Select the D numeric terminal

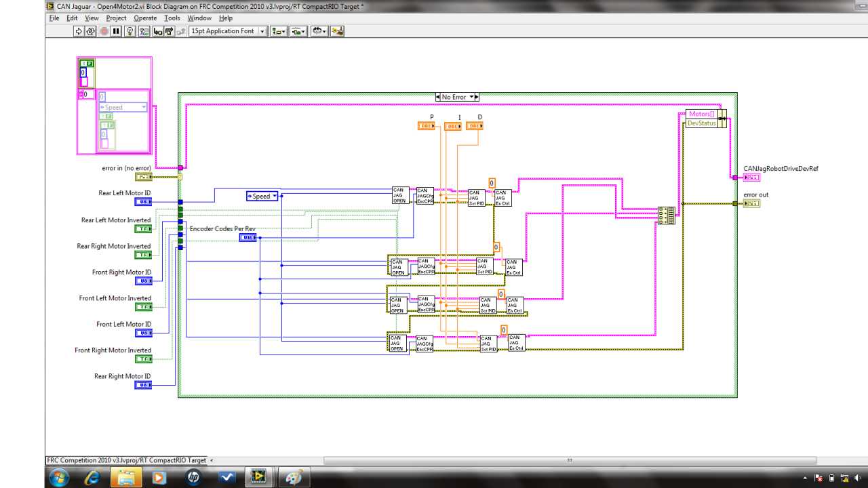tap(475, 126)
